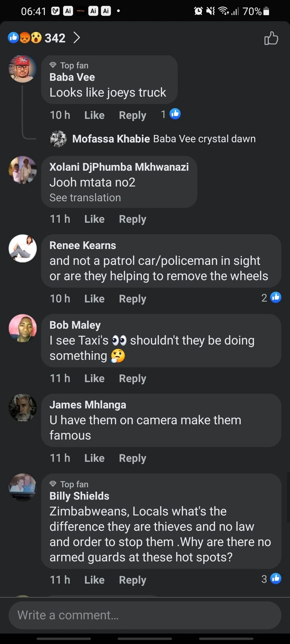Reply to James Mhlanga's comment
This screenshot has height=644, width=290.
pyautogui.click(x=133, y=458)
